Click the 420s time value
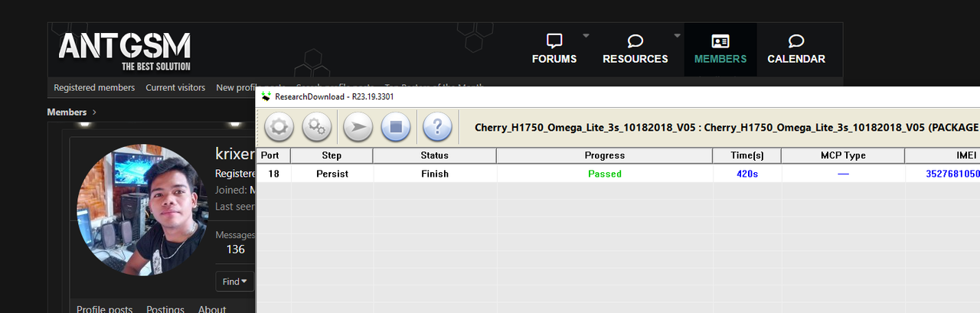980x313 pixels. [746, 174]
